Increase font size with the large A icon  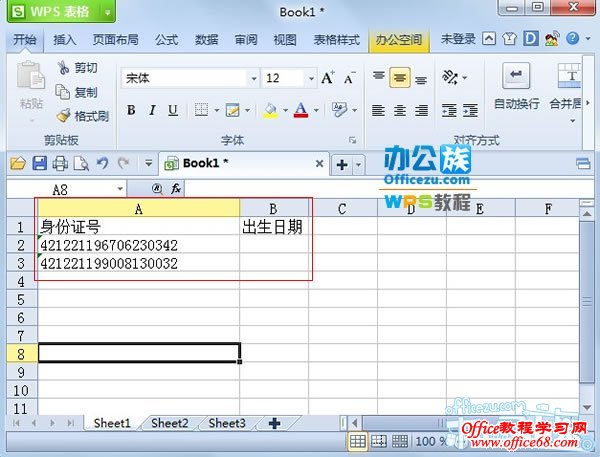click(x=328, y=78)
